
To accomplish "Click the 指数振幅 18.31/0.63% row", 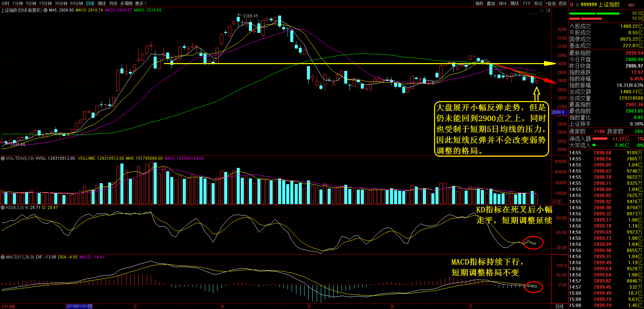I will (606, 85).
